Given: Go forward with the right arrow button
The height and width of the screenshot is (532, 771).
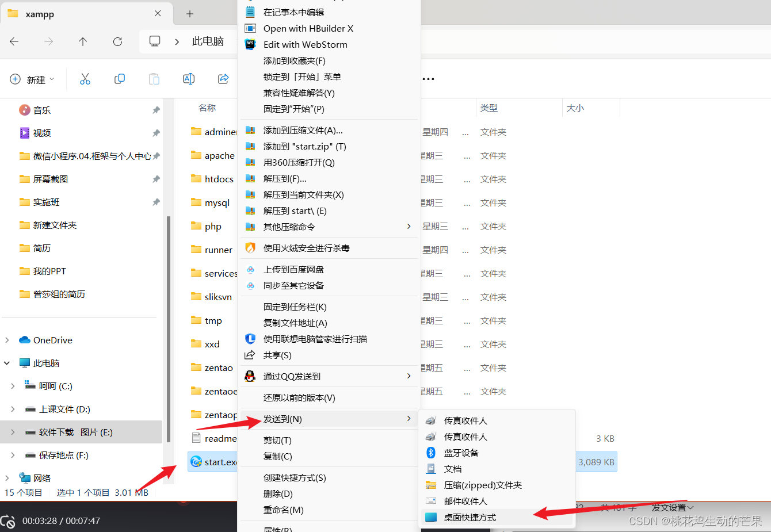Looking at the screenshot, I should pos(49,41).
